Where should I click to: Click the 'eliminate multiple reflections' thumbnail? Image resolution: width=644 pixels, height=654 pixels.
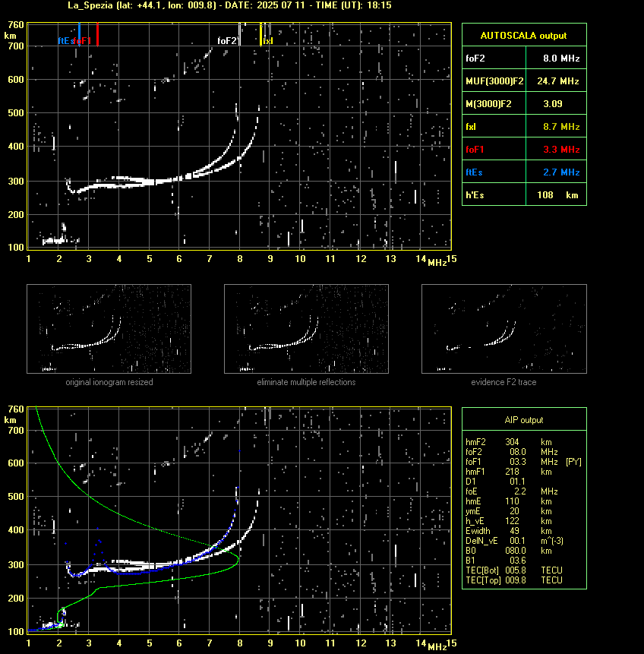306,329
